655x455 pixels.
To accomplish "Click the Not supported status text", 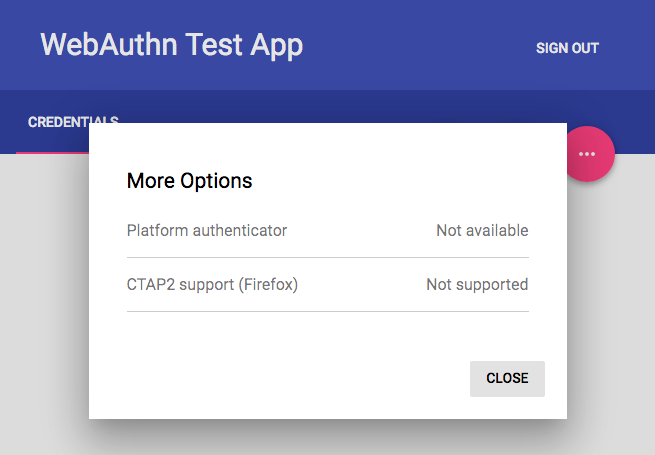I will click(477, 285).
